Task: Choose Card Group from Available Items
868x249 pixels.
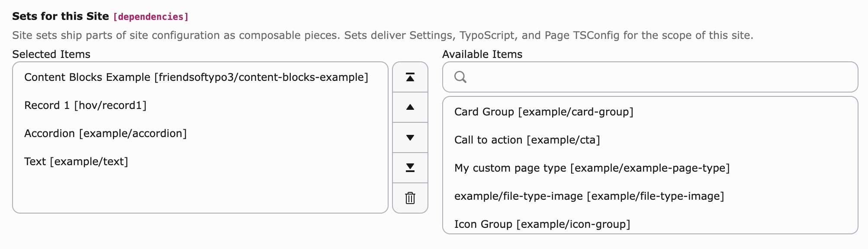Action: [x=544, y=112]
